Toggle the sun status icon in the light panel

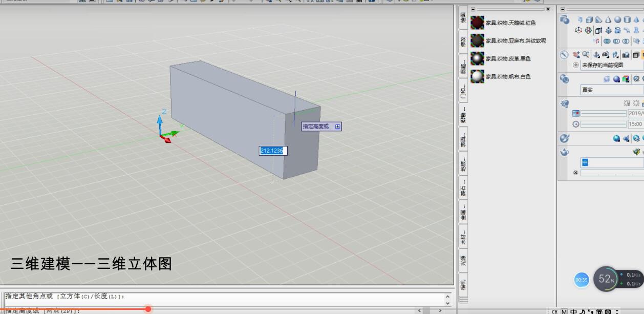point(626,103)
